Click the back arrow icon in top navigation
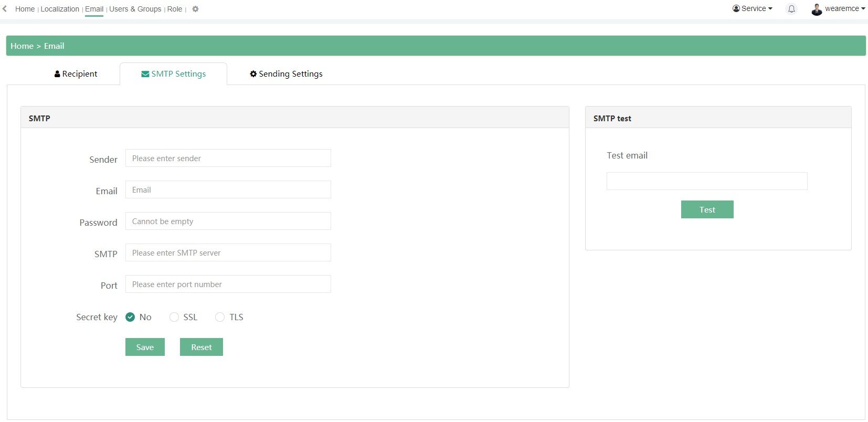This screenshot has height=422, width=868. tap(5, 9)
